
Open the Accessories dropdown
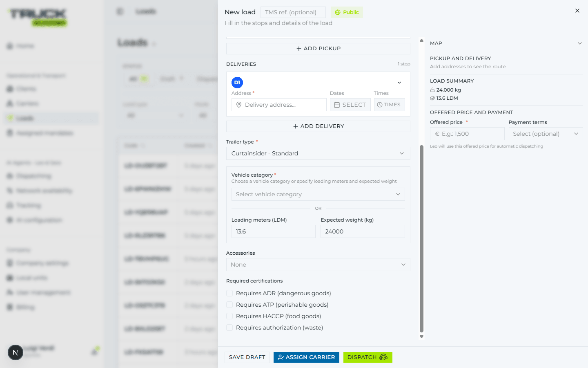click(x=318, y=265)
